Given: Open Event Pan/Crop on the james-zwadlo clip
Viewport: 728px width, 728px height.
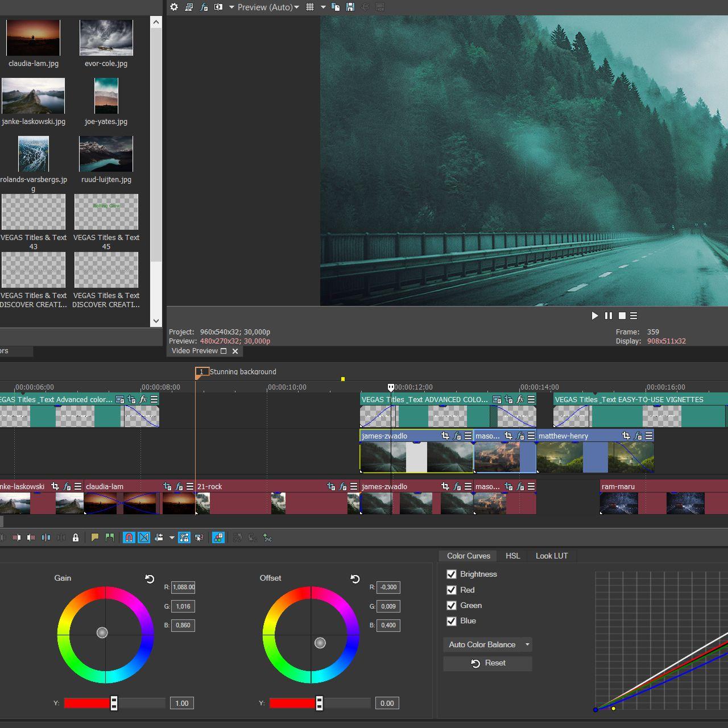Looking at the screenshot, I should tap(446, 436).
